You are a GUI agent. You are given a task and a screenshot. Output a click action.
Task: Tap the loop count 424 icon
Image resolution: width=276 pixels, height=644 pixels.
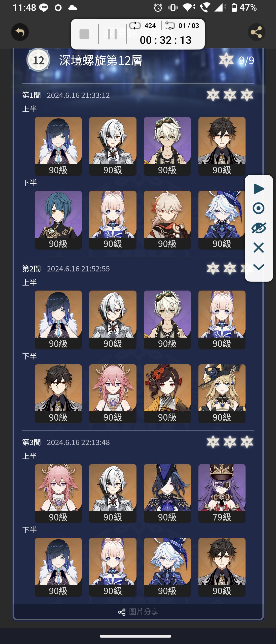click(x=135, y=25)
